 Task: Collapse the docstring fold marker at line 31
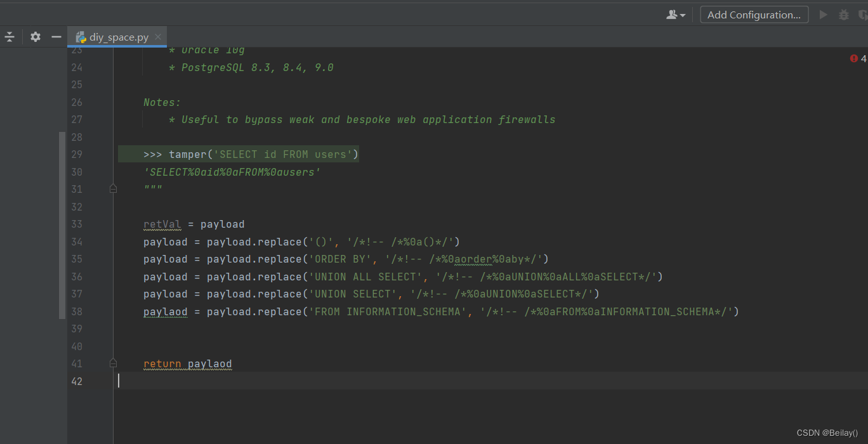(113, 188)
